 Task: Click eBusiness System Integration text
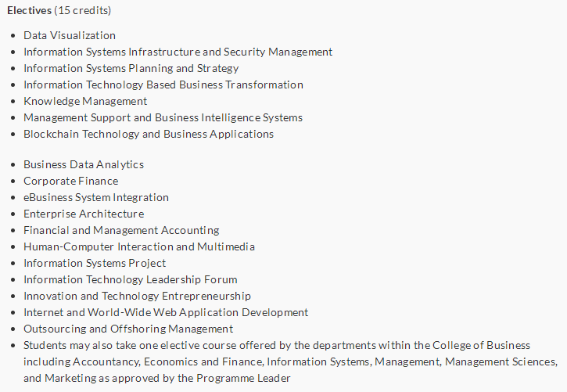point(96,197)
